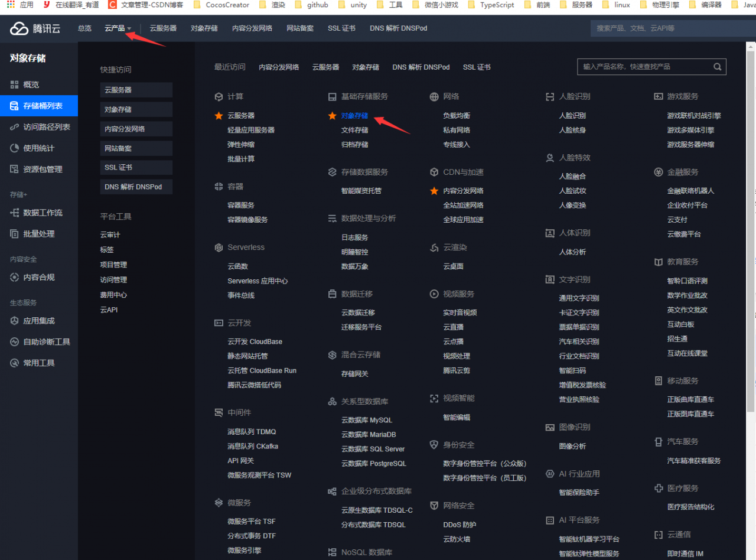Image resolution: width=756 pixels, height=560 pixels.
Task: Click the page vertical scrollbar
Action: click(751, 236)
